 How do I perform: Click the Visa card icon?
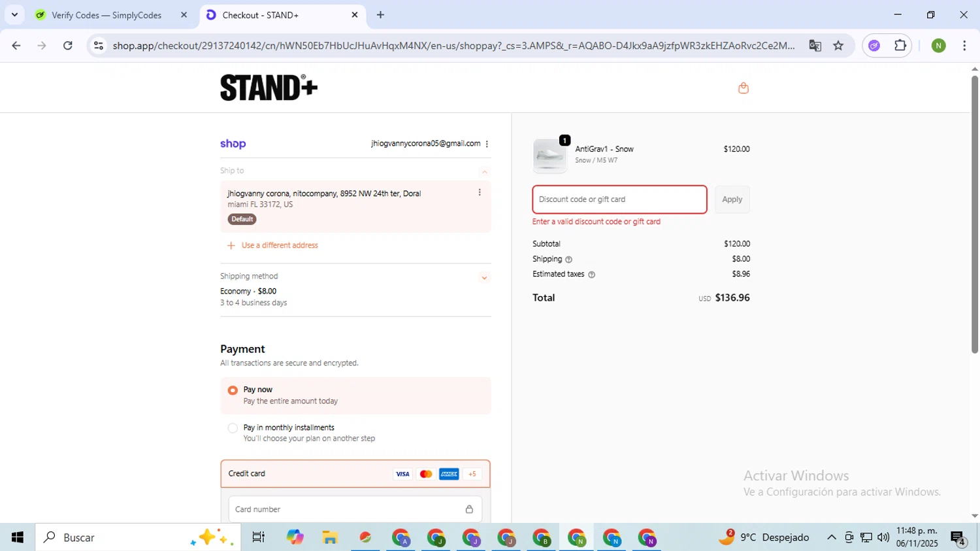(402, 474)
